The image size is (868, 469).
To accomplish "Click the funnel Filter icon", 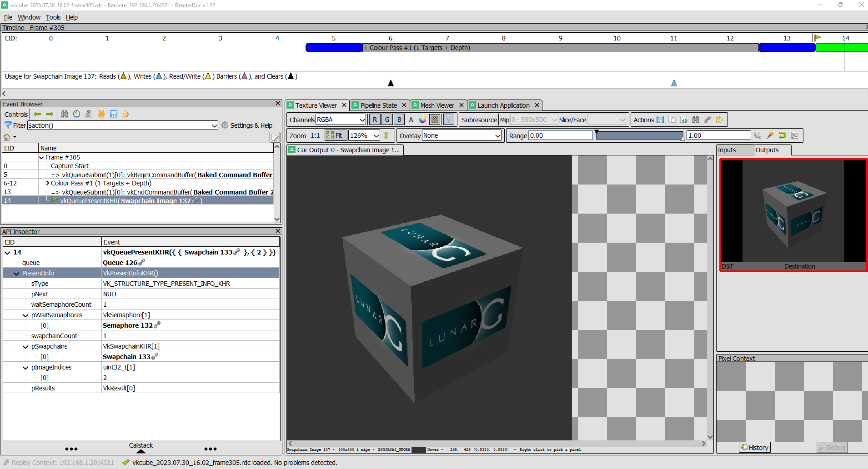I will click(8, 125).
